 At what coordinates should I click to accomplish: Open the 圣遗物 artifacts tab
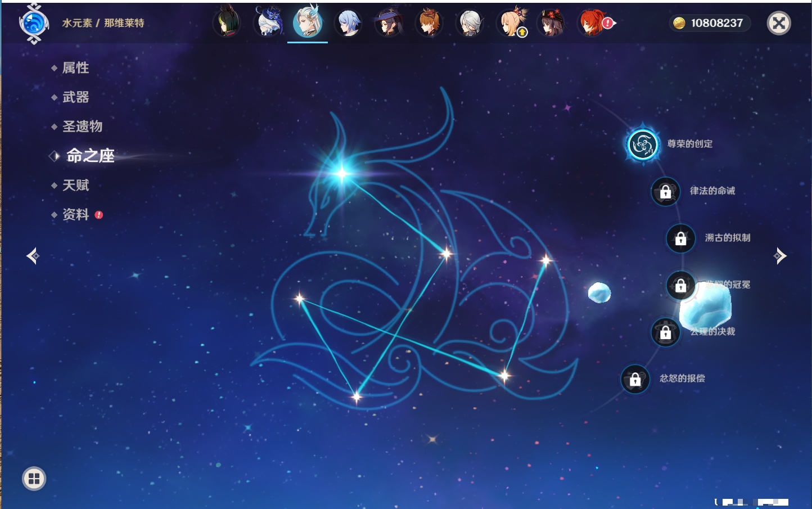(82, 127)
